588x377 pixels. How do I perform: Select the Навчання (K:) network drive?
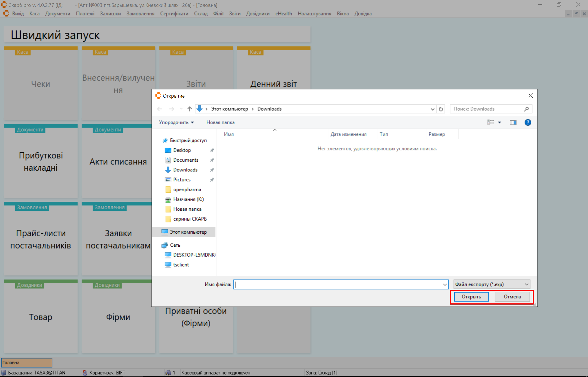tap(188, 199)
